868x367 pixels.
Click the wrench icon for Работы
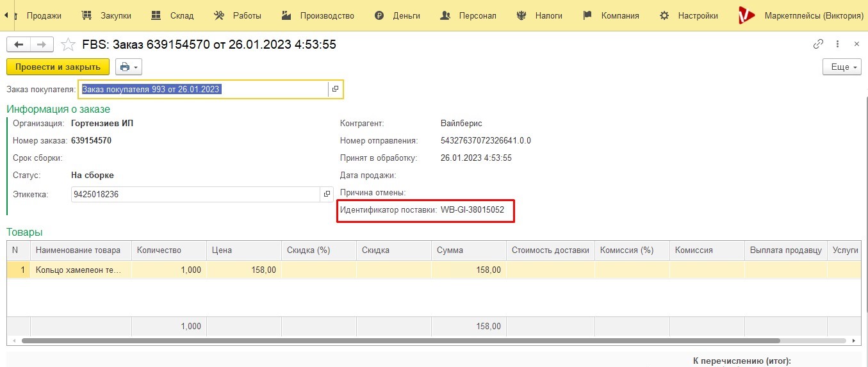click(219, 15)
